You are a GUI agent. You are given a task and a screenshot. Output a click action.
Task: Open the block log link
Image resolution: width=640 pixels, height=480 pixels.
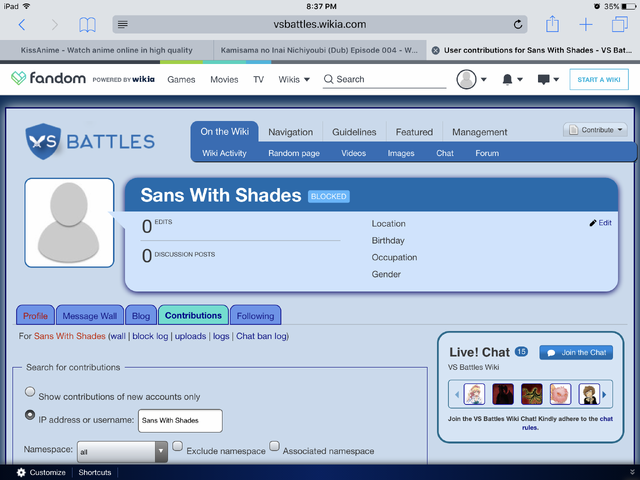[x=150, y=336]
